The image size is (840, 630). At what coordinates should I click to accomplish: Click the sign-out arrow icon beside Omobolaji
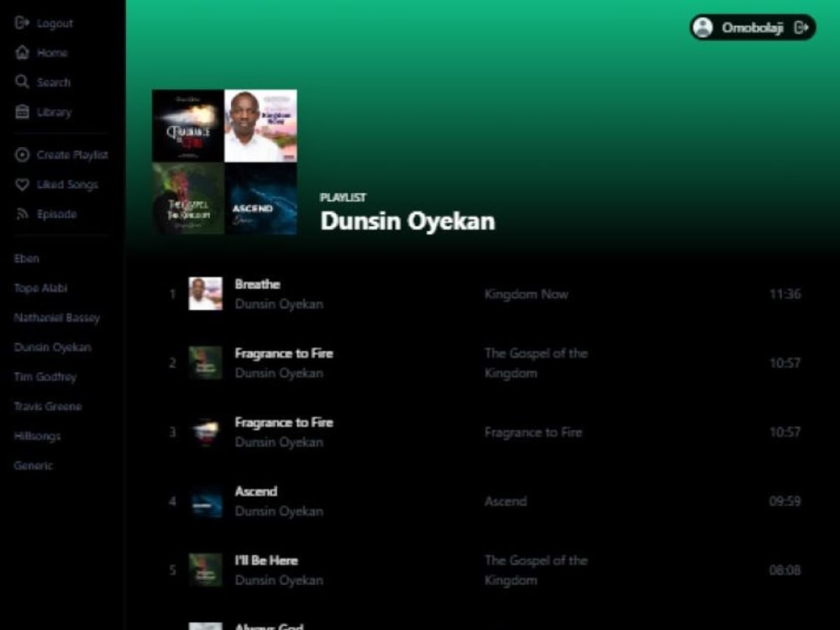[801, 28]
